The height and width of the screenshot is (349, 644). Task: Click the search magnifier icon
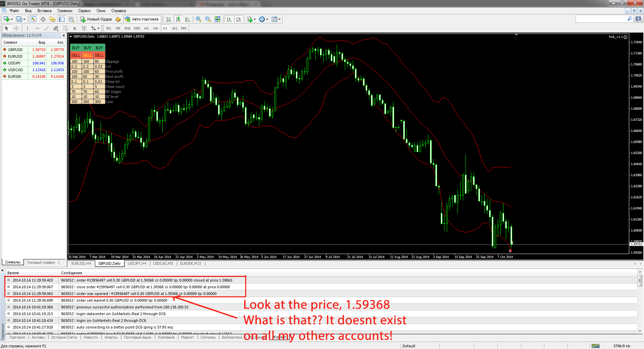coord(630,19)
